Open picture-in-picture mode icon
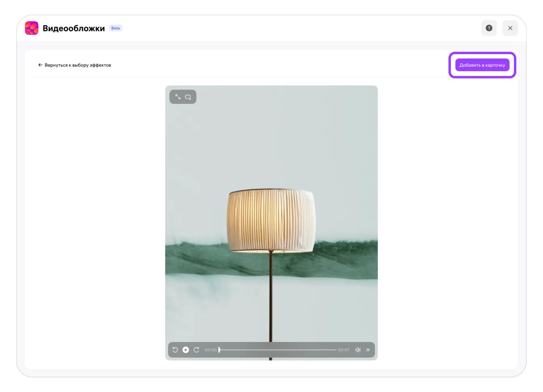 pyautogui.click(x=188, y=97)
